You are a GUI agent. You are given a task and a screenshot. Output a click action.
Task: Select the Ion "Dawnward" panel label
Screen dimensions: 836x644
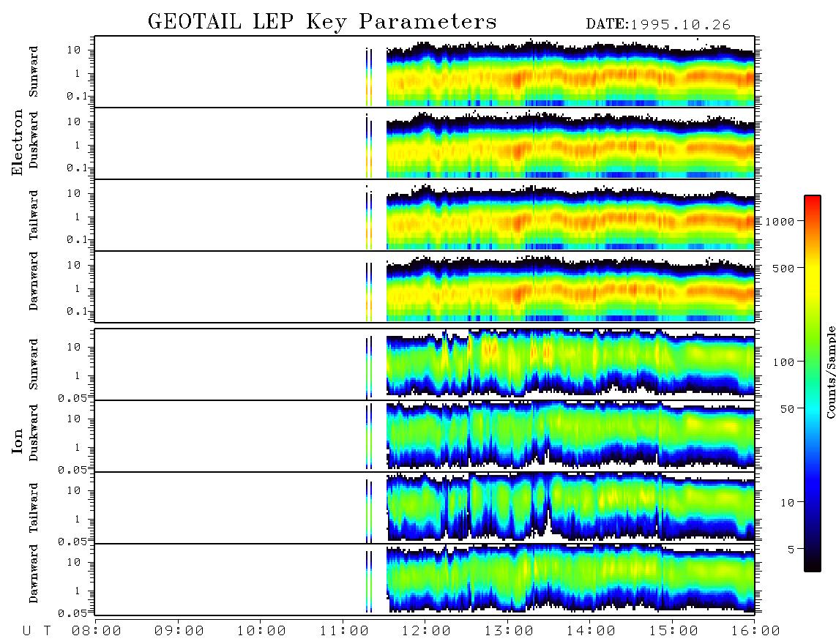pyautogui.click(x=34, y=574)
